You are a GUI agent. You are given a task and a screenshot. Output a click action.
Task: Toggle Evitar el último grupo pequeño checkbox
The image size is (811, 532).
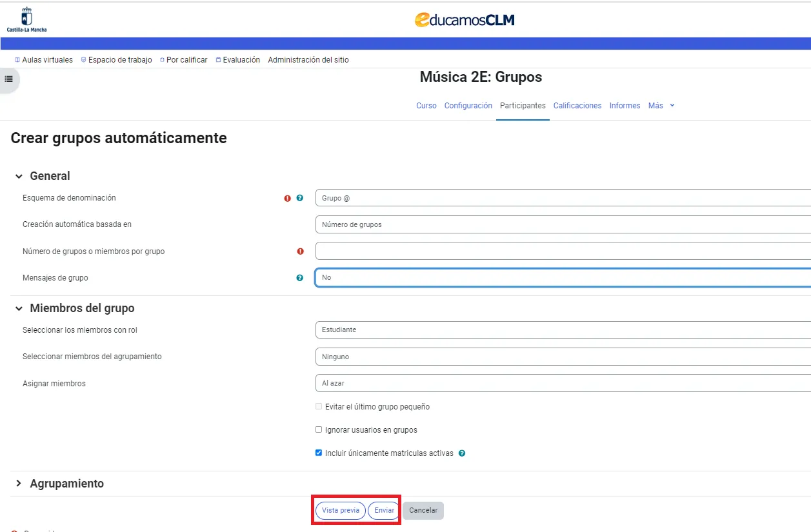tap(319, 406)
